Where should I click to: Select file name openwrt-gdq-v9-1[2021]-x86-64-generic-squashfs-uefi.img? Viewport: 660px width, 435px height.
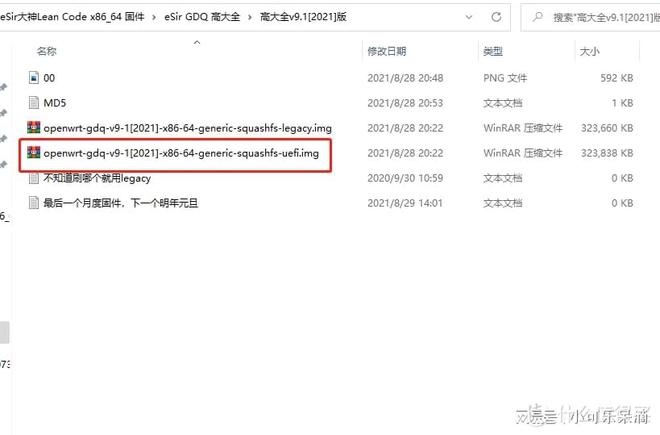click(181, 153)
